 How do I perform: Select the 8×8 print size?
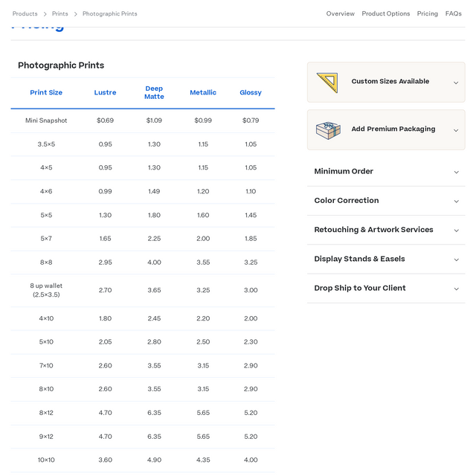(46, 262)
